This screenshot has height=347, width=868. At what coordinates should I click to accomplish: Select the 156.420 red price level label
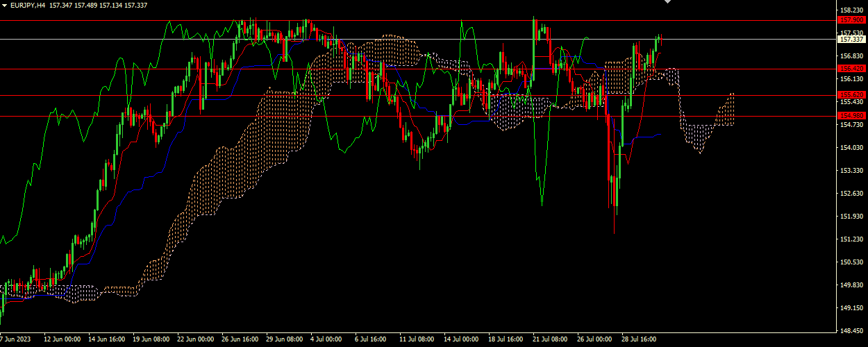851,69
